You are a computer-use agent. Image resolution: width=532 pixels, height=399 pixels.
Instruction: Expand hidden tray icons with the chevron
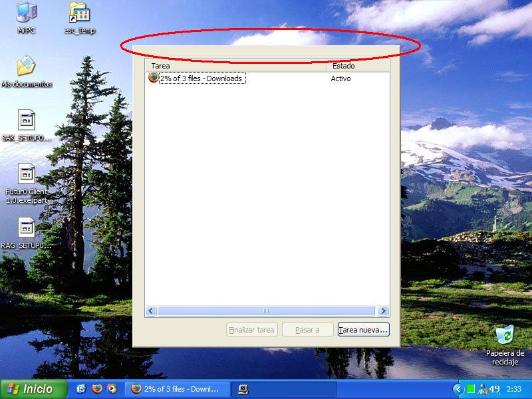pyautogui.click(x=458, y=389)
